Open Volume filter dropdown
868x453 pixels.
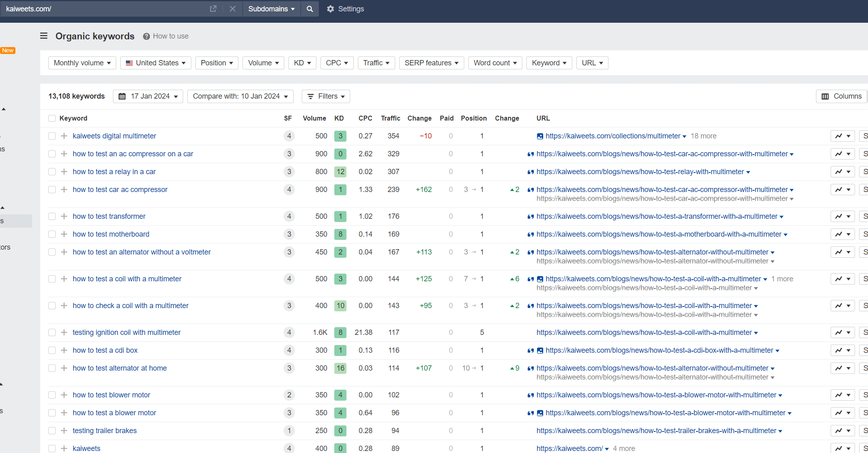[263, 63]
